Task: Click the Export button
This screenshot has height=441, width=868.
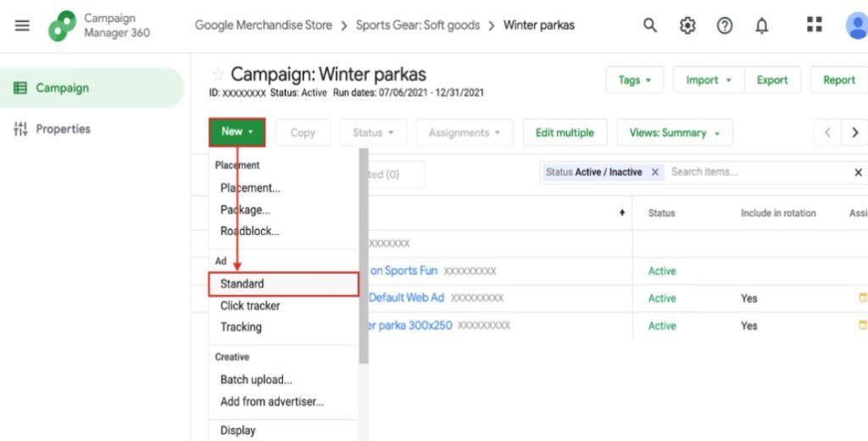Action: [x=772, y=80]
